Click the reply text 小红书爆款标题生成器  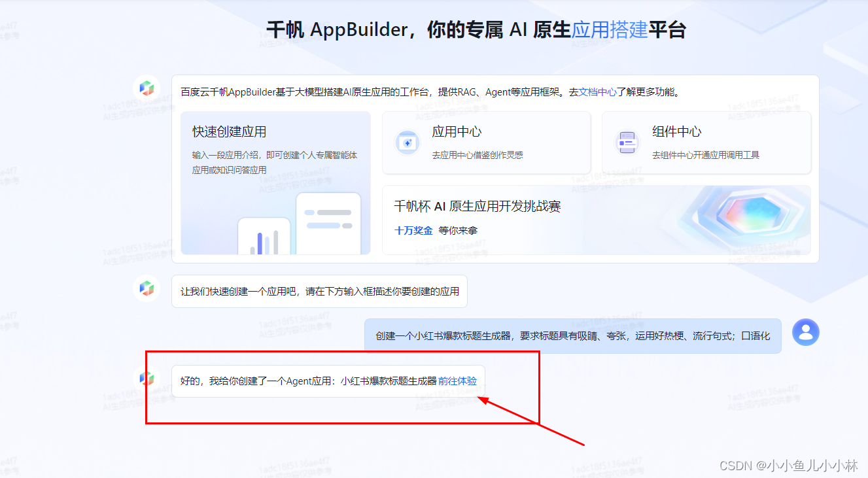tap(388, 381)
